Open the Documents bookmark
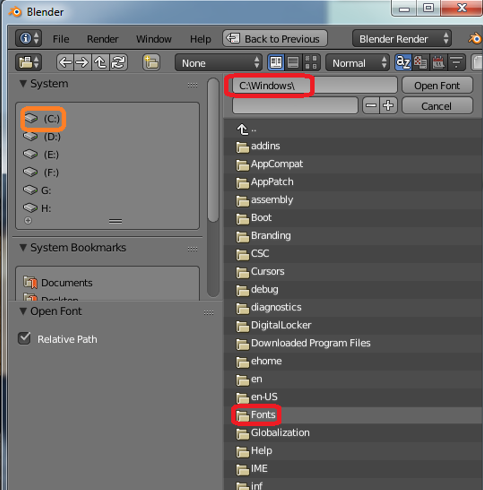The image size is (483, 490). [x=58, y=283]
